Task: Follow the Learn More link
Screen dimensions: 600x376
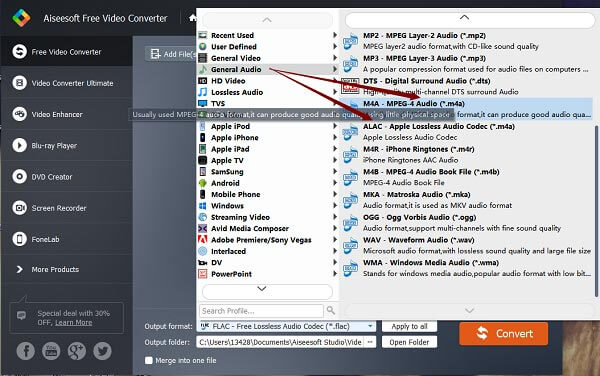Action: (x=73, y=322)
